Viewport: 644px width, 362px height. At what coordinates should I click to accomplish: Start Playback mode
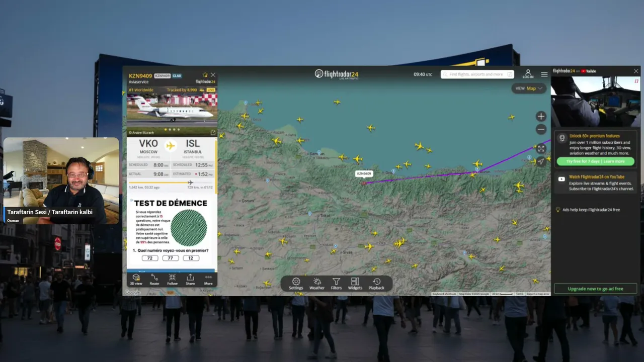point(376,284)
